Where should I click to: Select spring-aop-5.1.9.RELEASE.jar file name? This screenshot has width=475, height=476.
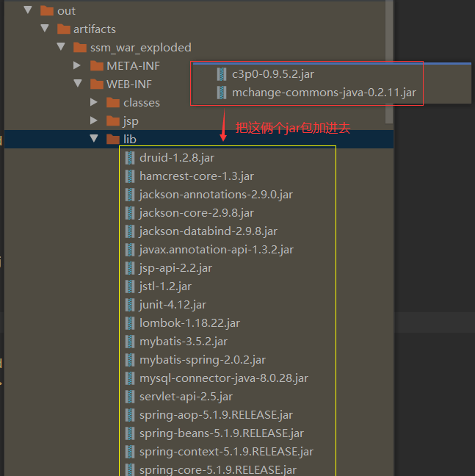217,415
